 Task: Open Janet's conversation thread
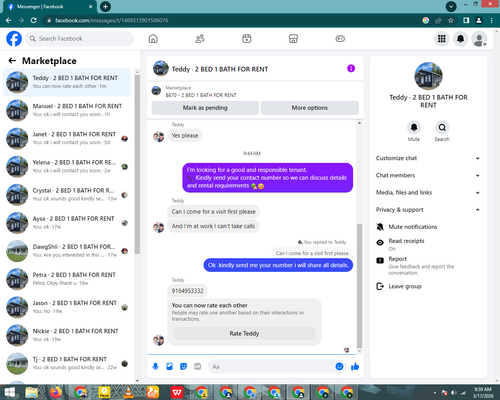point(67,138)
